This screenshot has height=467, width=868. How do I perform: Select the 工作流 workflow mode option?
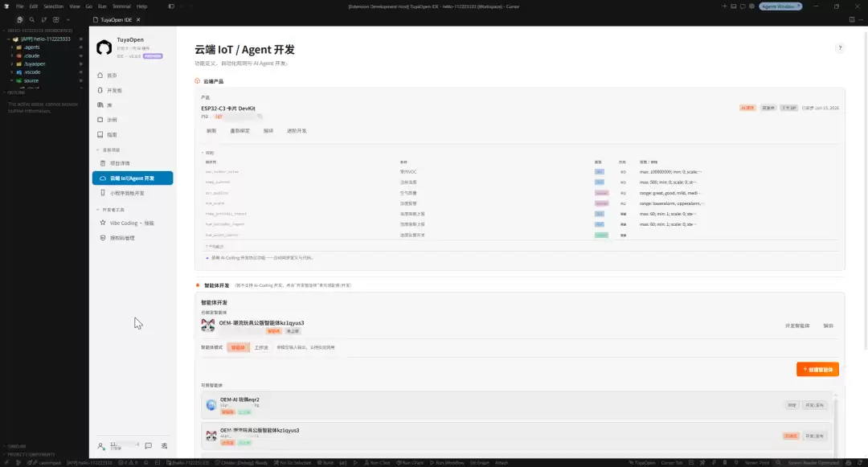pyautogui.click(x=261, y=347)
